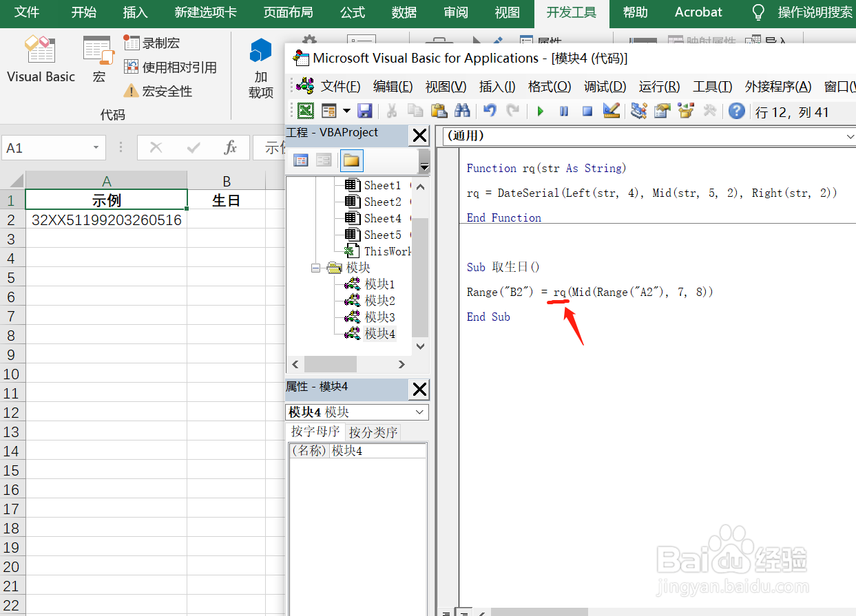Click the Find binoculars icon

(x=462, y=111)
